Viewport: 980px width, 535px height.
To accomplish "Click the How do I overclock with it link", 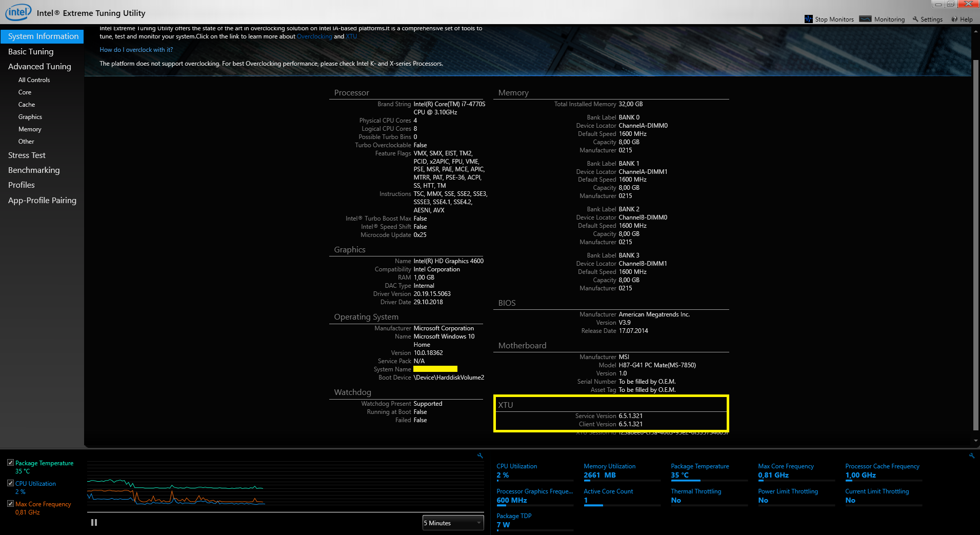I will 136,49.
